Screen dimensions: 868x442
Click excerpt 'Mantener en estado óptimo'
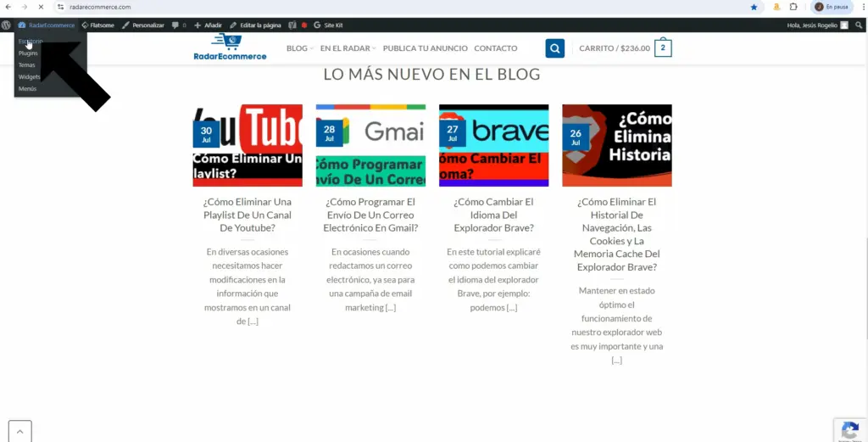pos(617,325)
